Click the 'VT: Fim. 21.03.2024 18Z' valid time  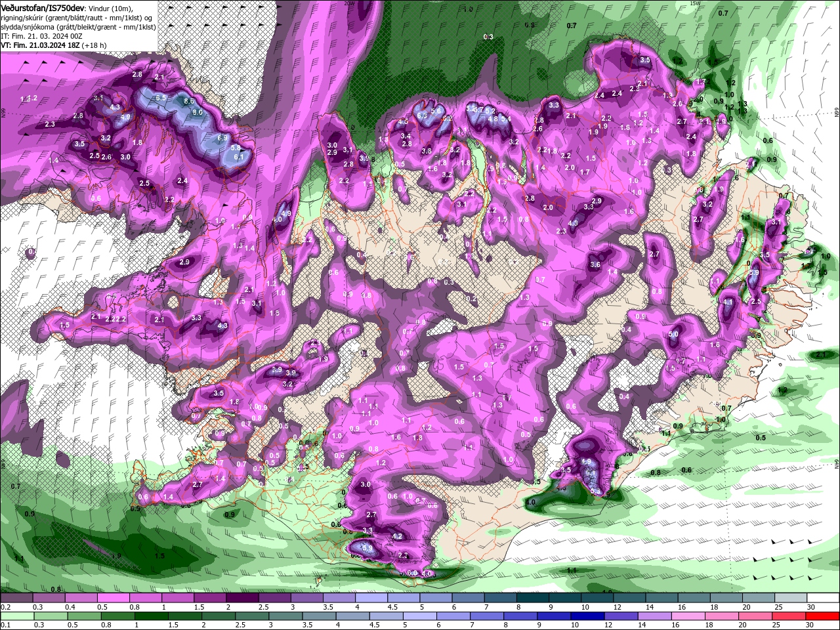pyautogui.click(x=41, y=46)
